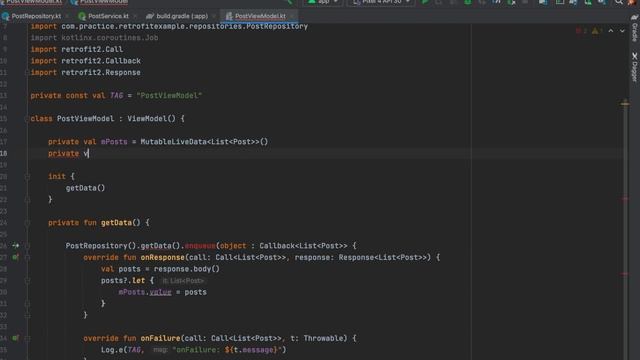Viewport: 640px width, 360px height.
Task: Click the override gutter icon beside onFailure
Action: 15,338
